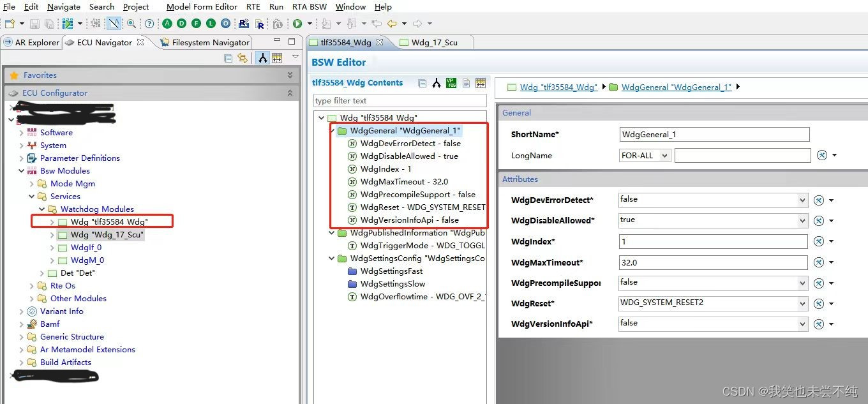Click the collapse all icon above the filter field
The image size is (868, 404).
(x=422, y=84)
